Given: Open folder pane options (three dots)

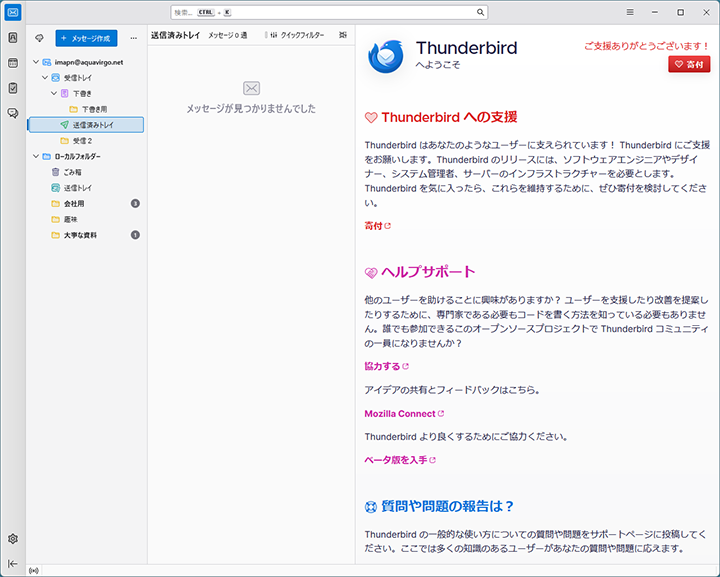Looking at the screenshot, I should click(x=133, y=38).
